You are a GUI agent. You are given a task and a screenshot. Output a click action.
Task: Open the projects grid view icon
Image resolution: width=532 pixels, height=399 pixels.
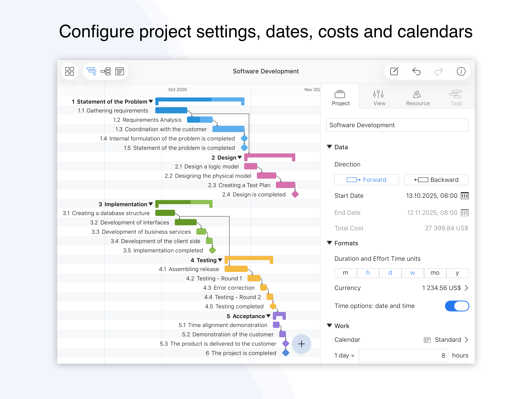(70, 71)
